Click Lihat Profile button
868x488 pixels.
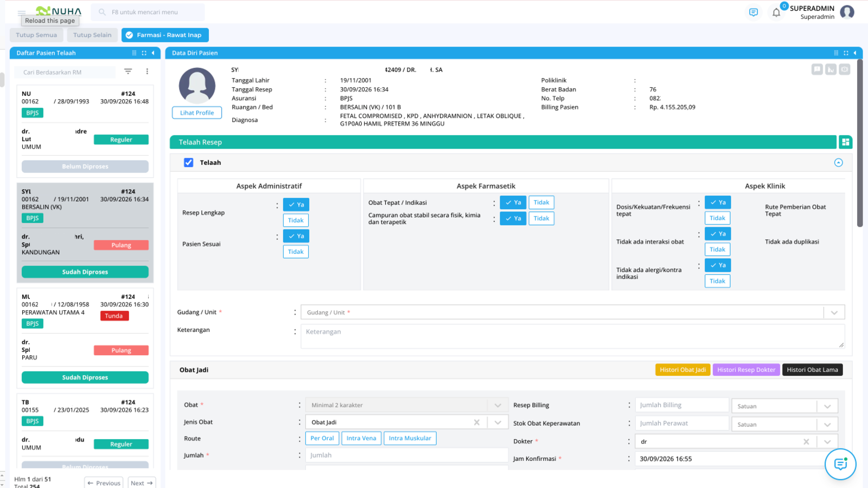click(x=197, y=113)
